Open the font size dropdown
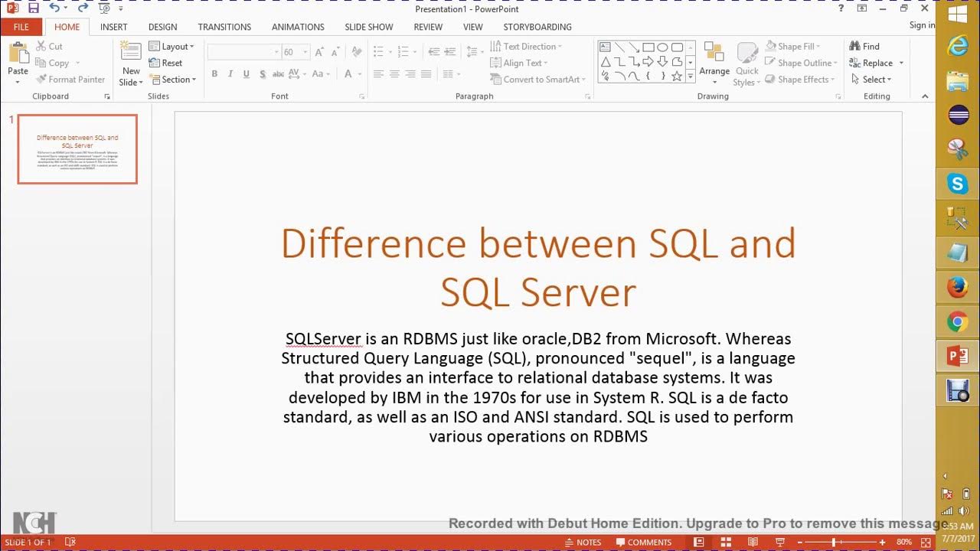The height and width of the screenshot is (551, 980). pyautogui.click(x=305, y=52)
